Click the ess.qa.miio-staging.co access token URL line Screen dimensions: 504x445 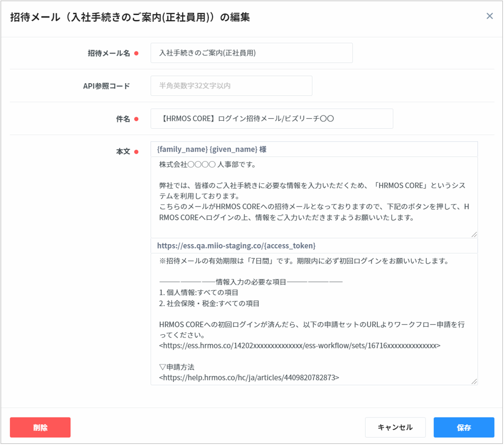(x=236, y=246)
